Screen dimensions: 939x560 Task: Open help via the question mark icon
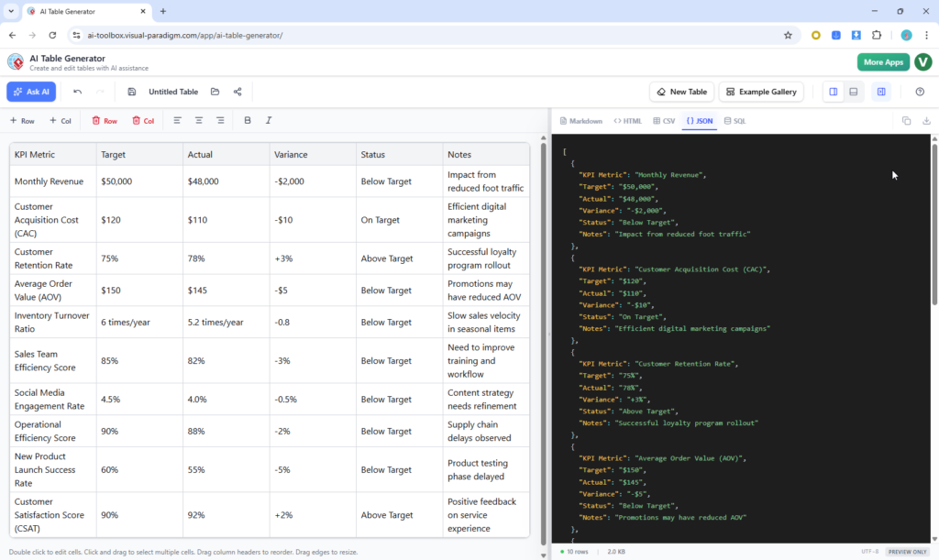point(920,92)
